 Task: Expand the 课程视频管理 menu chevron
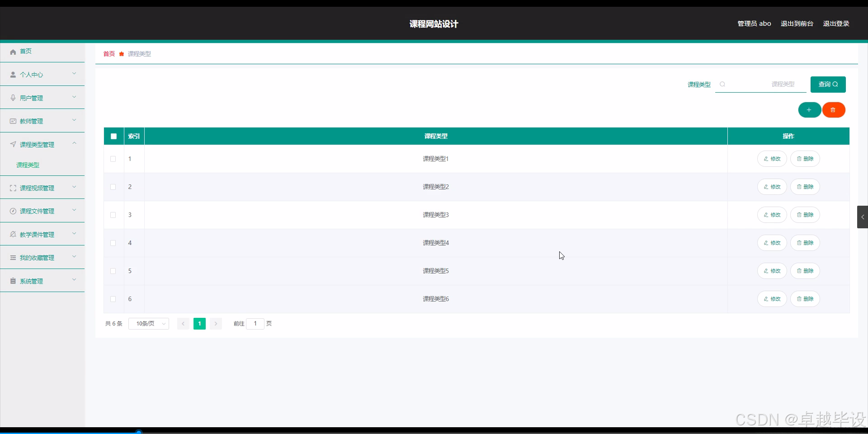coord(74,187)
